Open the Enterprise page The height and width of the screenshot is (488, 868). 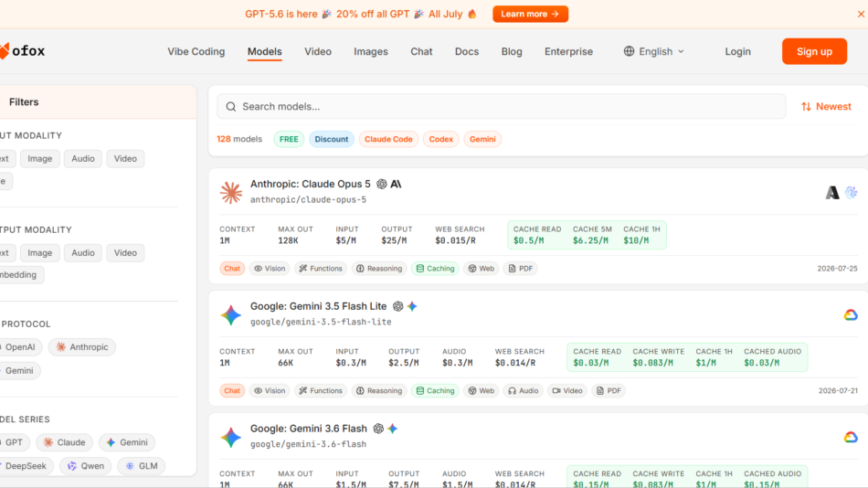568,51
